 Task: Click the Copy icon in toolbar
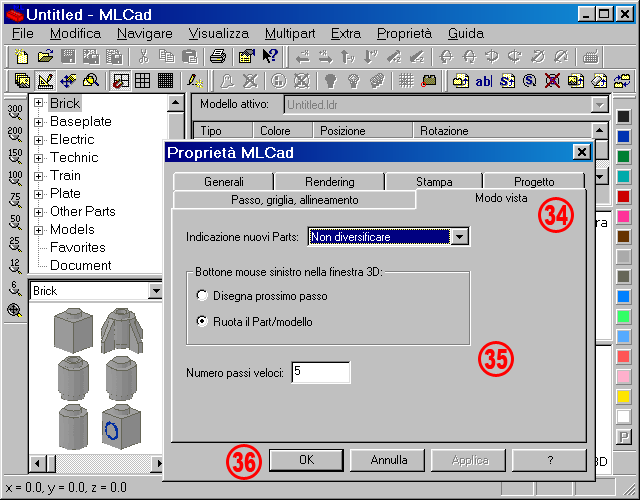click(x=167, y=56)
